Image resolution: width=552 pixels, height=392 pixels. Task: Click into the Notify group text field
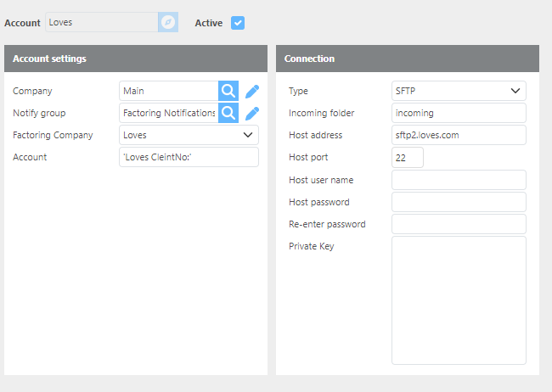click(168, 113)
